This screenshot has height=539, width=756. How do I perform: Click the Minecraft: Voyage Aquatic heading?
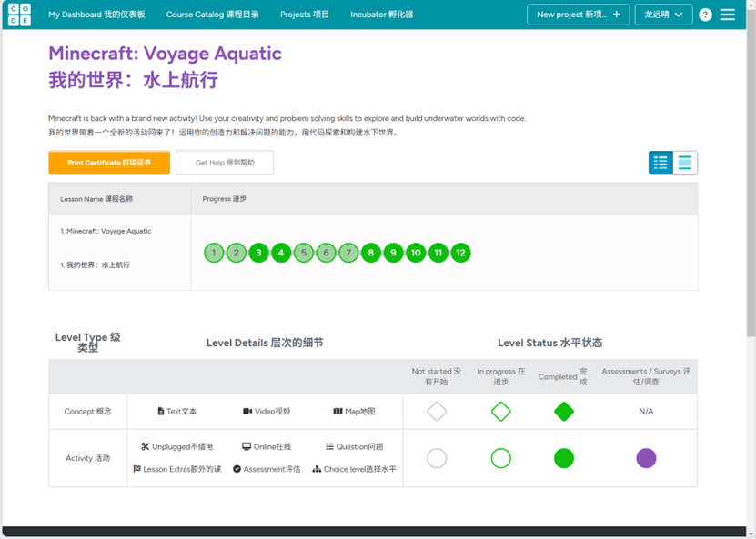click(165, 54)
